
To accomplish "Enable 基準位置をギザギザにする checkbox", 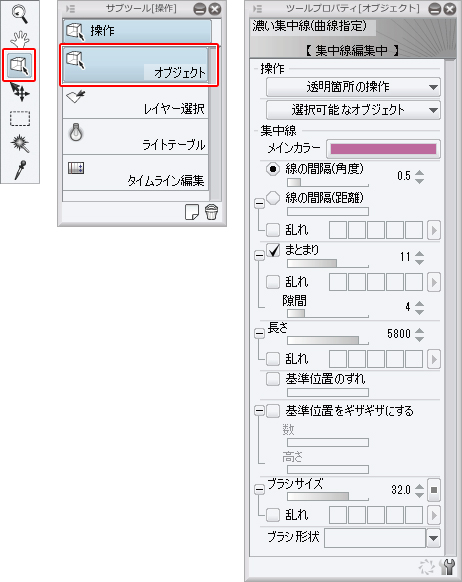I will (x=273, y=411).
